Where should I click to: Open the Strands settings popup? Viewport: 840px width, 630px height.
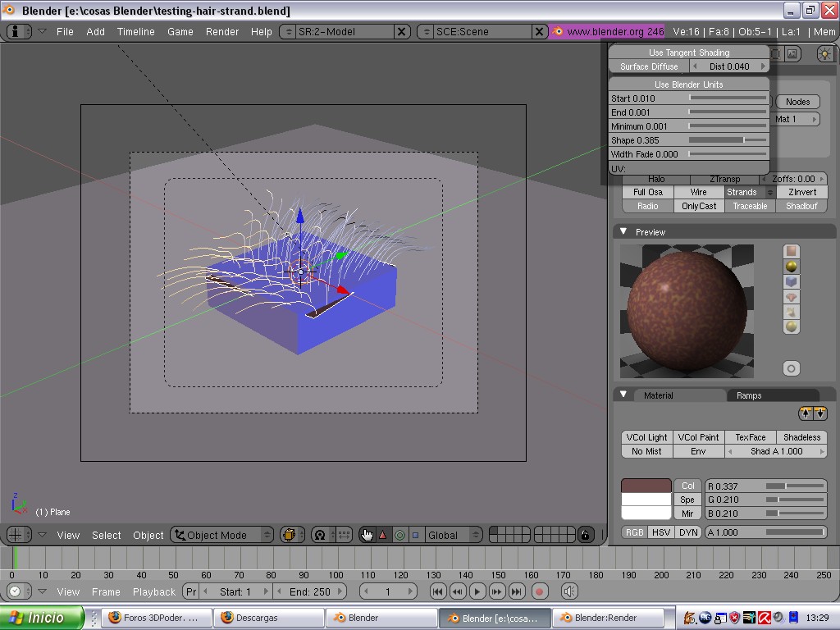point(750,192)
